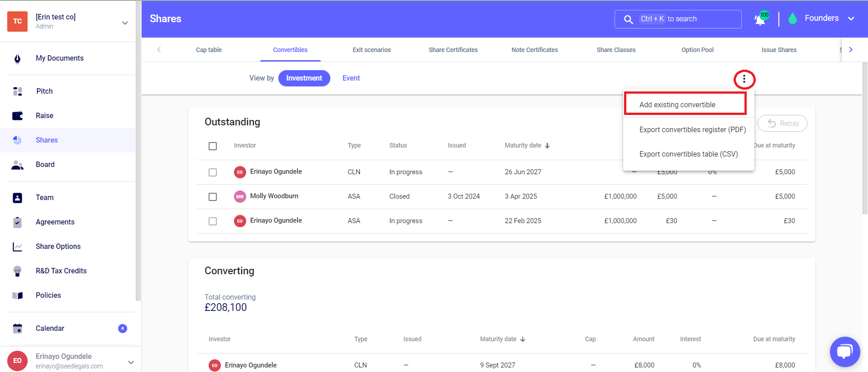The height and width of the screenshot is (372, 868).
Task: Open the notifications bell icon
Action: [x=760, y=20]
